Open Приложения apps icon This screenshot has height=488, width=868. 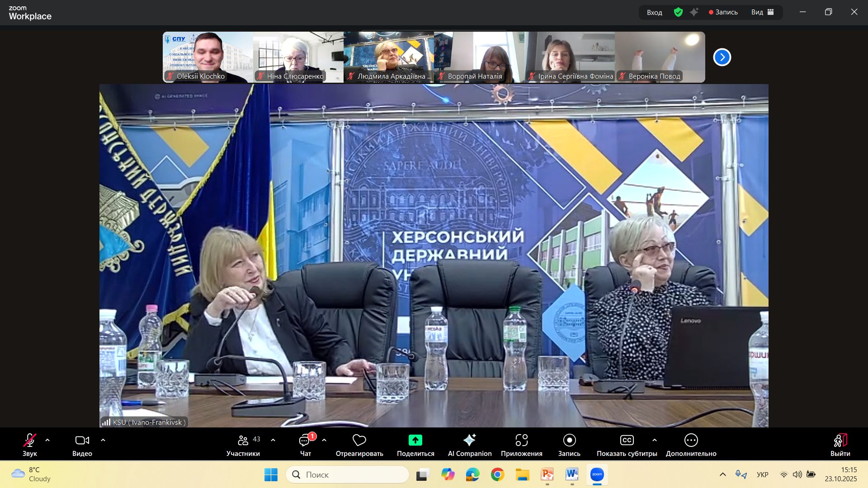(521, 440)
